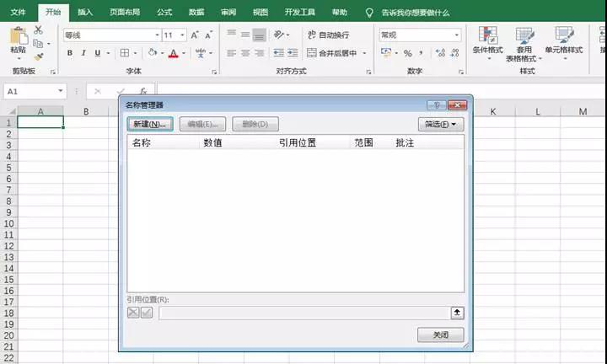Image resolution: width=607 pixels, height=364 pixels.
Task: Click the 名称 column header
Action: pos(142,142)
